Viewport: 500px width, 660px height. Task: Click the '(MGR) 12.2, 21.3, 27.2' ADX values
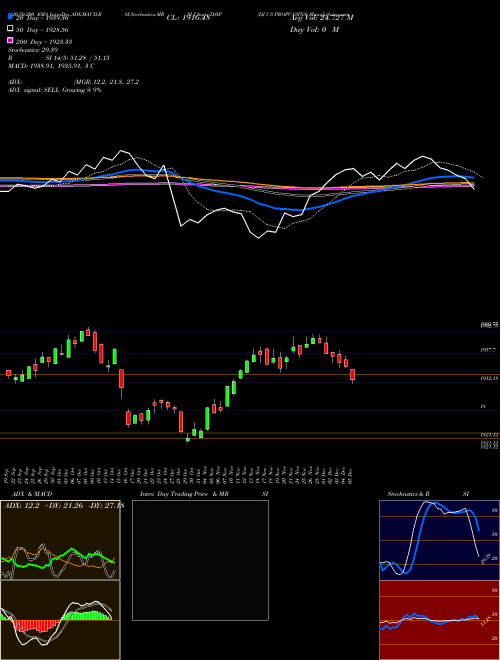106,82
